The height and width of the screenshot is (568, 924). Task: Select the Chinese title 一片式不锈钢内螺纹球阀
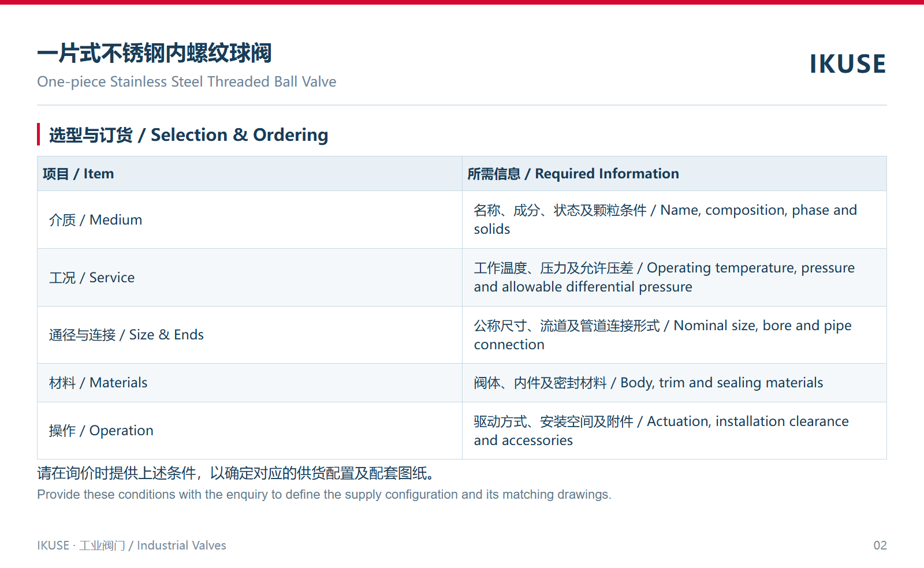(155, 53)
